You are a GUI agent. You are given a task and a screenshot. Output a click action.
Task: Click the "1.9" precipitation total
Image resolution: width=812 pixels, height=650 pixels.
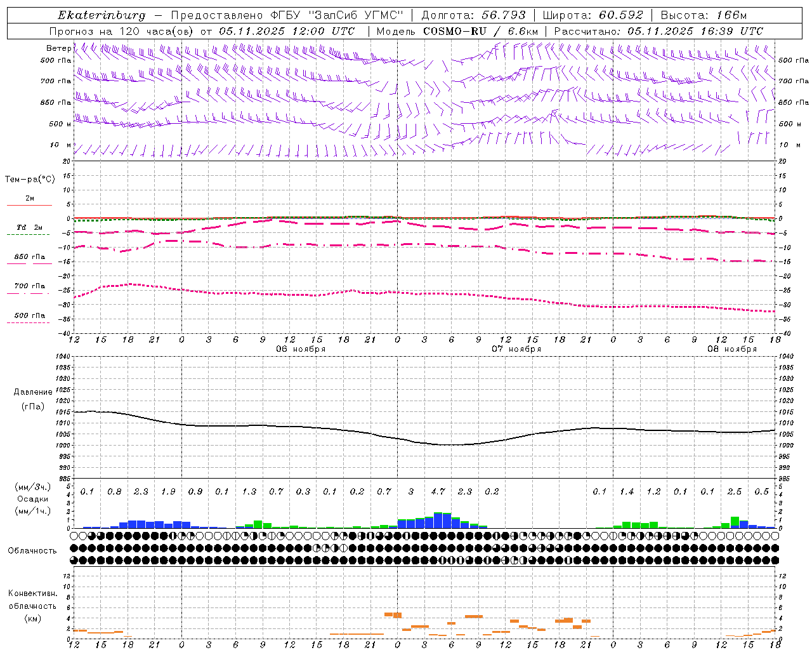tap(168, 491)
